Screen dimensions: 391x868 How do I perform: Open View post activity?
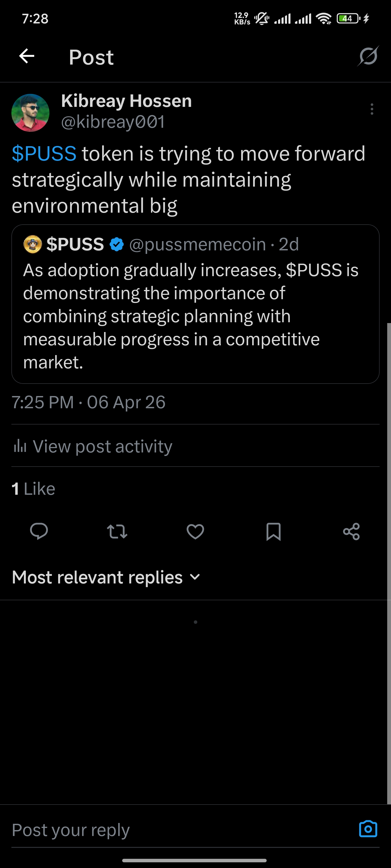[x=92, y=446]
